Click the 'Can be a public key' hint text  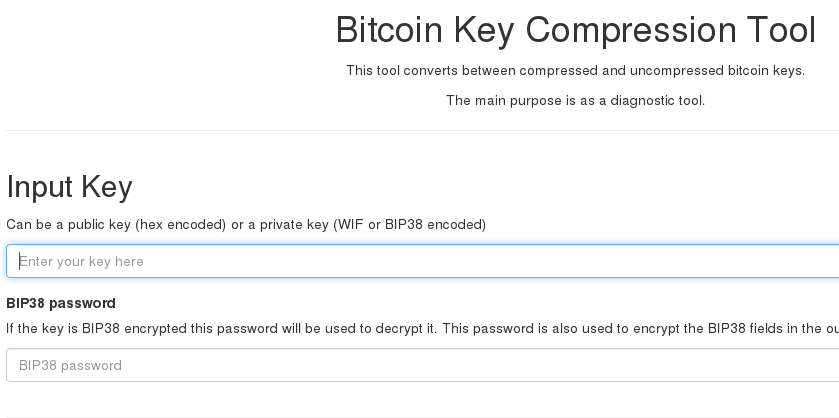click(x=246, y=224)
